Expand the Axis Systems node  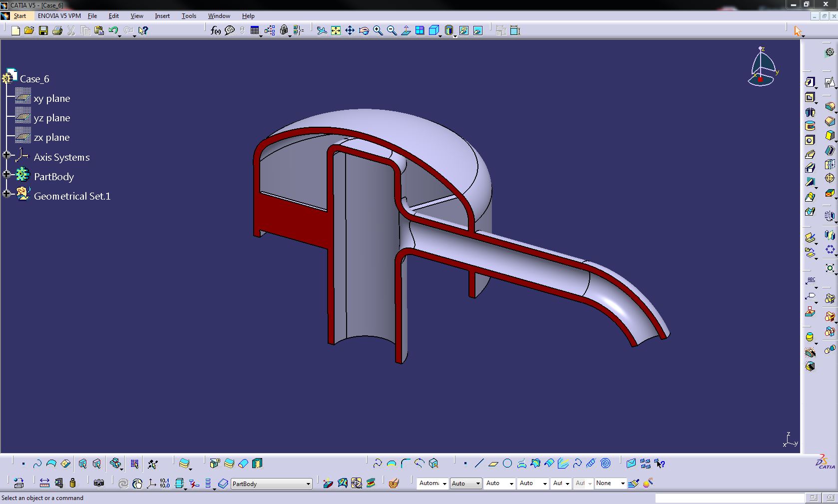click(6, 155)
